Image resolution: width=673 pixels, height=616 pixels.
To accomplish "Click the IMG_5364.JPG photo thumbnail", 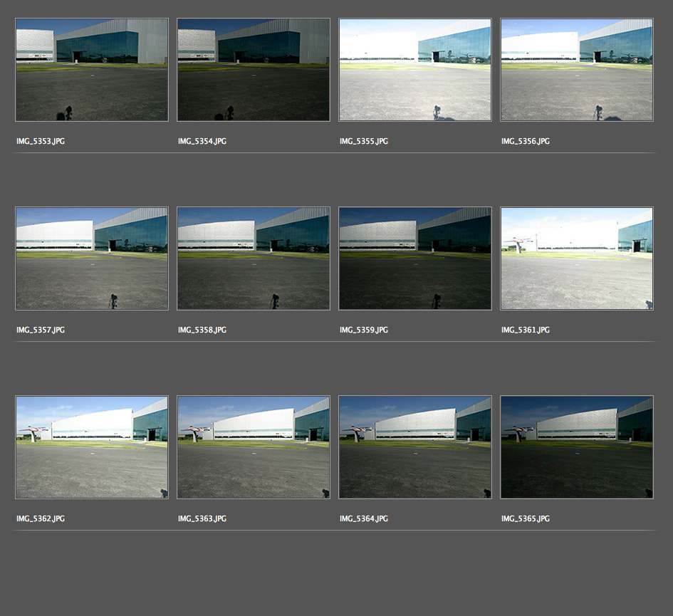I will 415,447.
